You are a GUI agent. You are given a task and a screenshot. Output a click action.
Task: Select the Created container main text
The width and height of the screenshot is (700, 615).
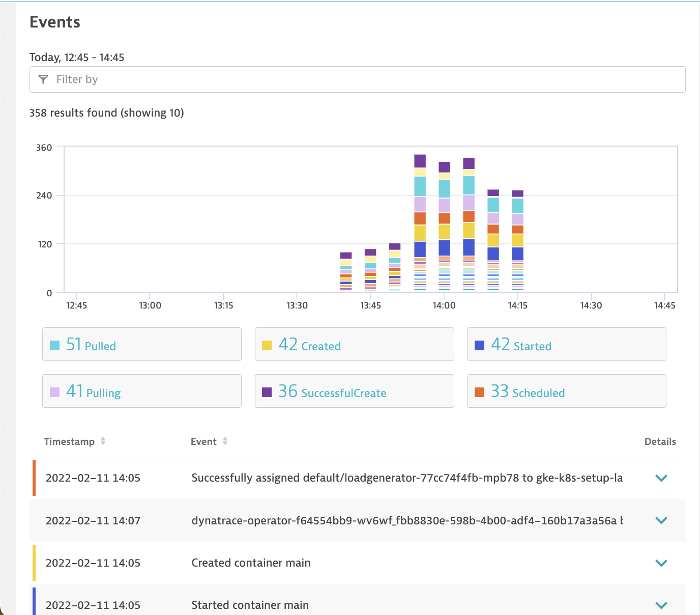pos(251,563)
